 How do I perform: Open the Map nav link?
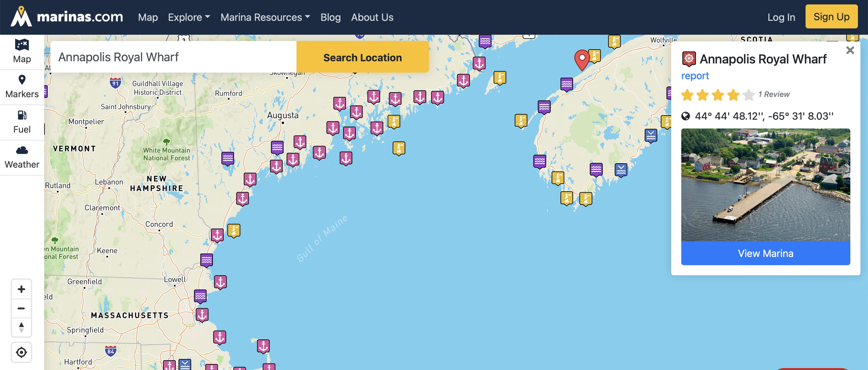point(148,17)
